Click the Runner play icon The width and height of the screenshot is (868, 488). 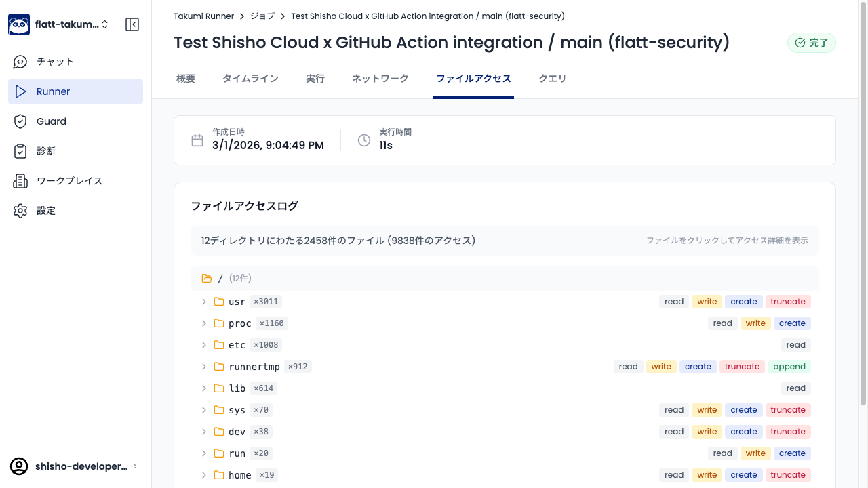[20, 91]
